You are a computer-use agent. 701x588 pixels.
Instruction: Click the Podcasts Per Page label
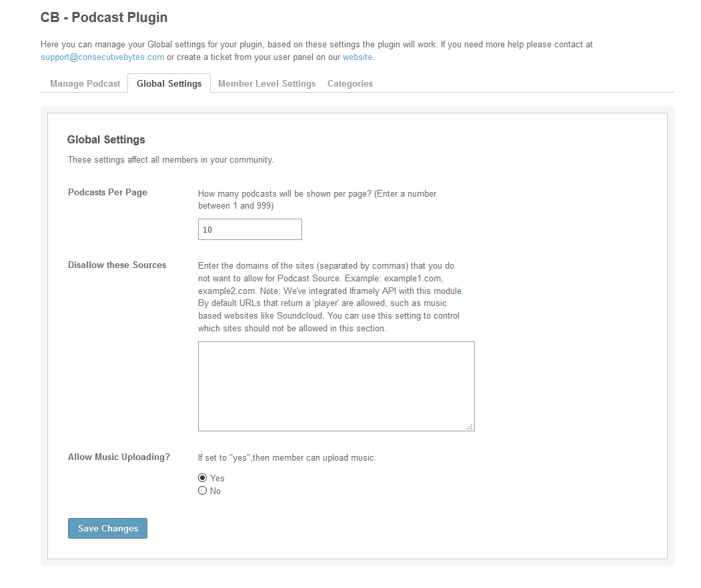(107, 193)
